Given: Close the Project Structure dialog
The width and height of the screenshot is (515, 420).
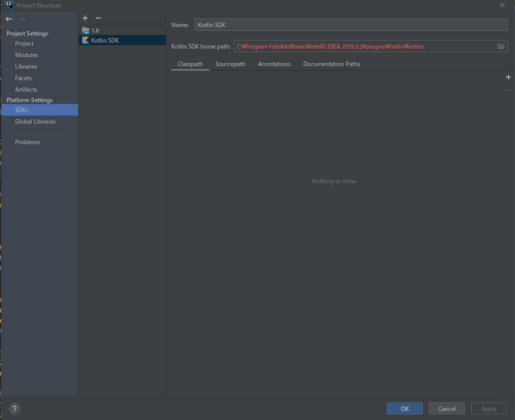Looking at the screenshot, I should tap(502, 5).
